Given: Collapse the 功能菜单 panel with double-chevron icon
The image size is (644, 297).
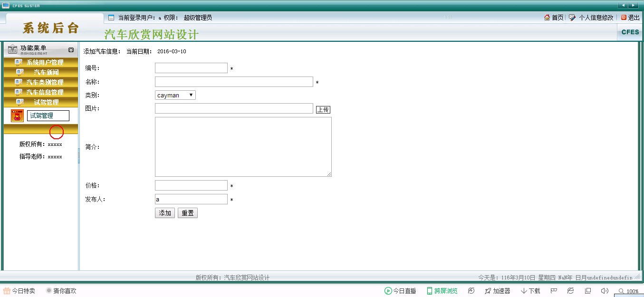Looking at the screenshot, I should click(71, 50).
